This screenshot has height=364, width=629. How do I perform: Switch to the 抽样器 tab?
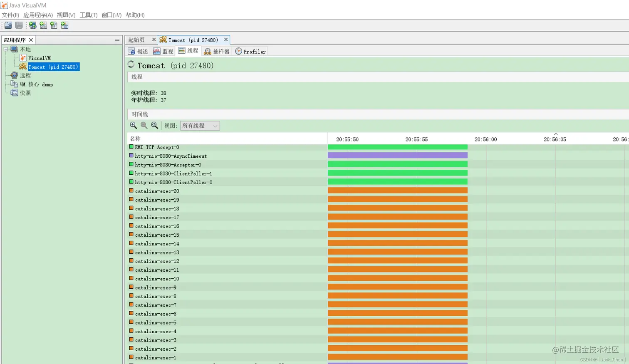217,51
